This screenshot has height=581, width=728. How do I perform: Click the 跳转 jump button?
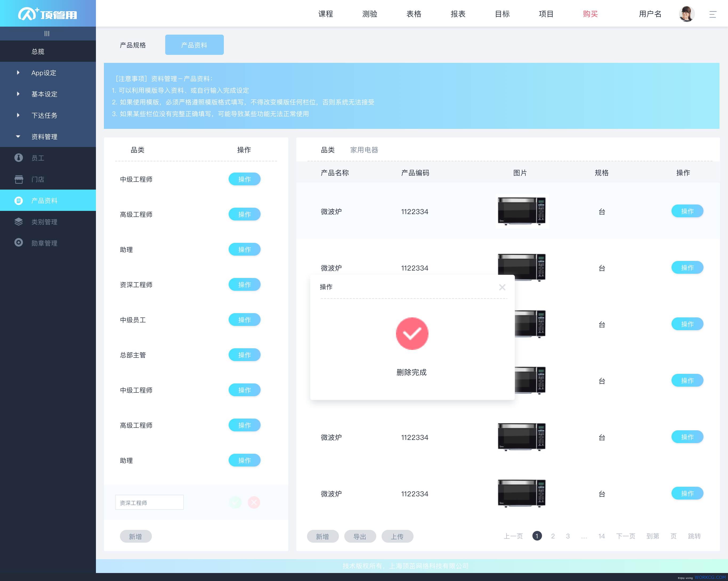[694, 536]
